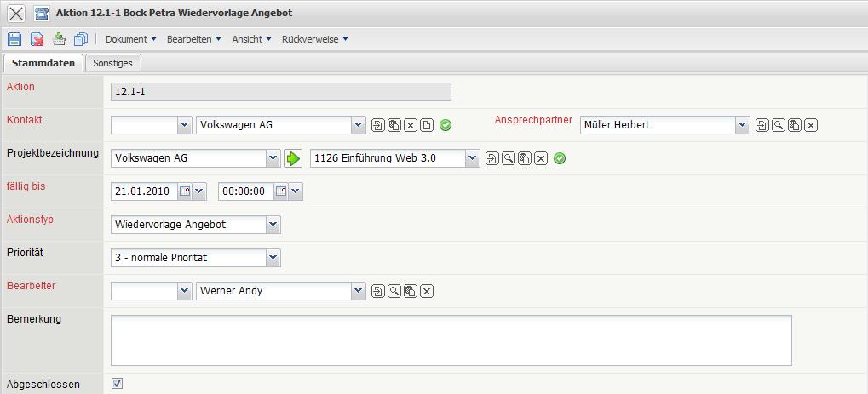
Task: Click the Ansprechpartner label
Action: (x=533, y=120)
